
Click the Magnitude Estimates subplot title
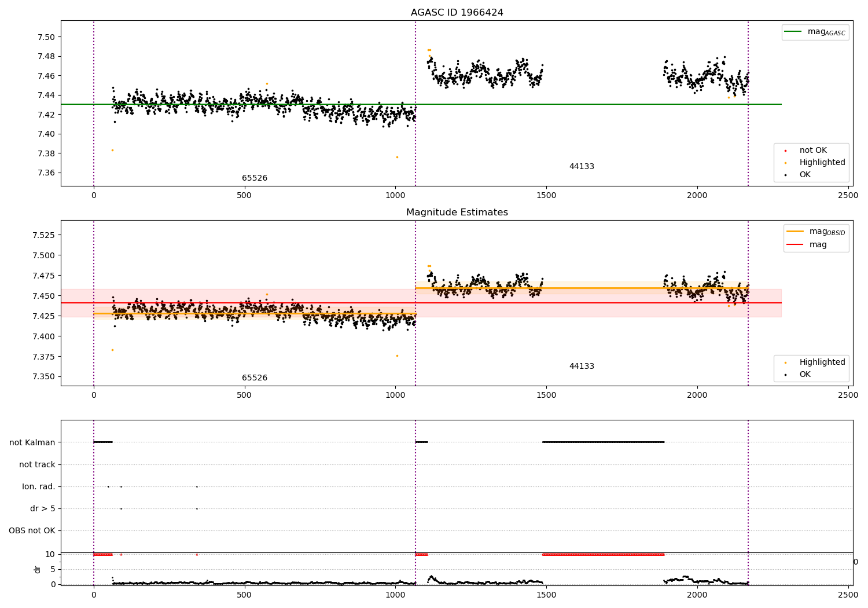point(457,213)
